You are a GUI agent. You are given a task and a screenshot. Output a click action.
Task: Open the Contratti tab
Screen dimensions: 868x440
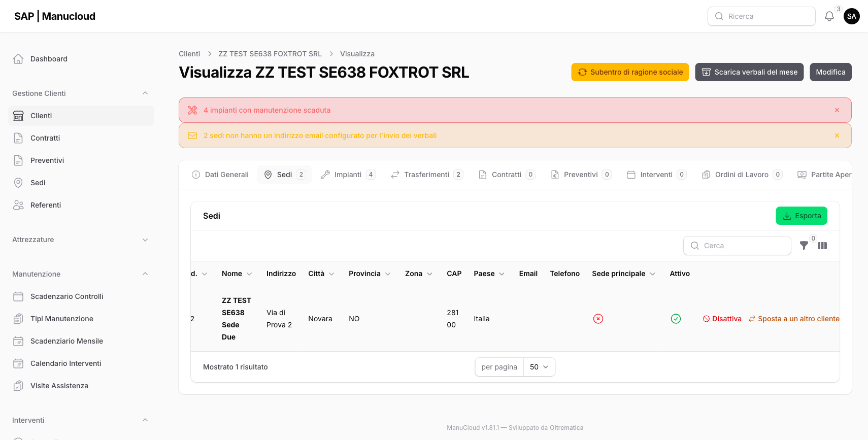[507, 175]
